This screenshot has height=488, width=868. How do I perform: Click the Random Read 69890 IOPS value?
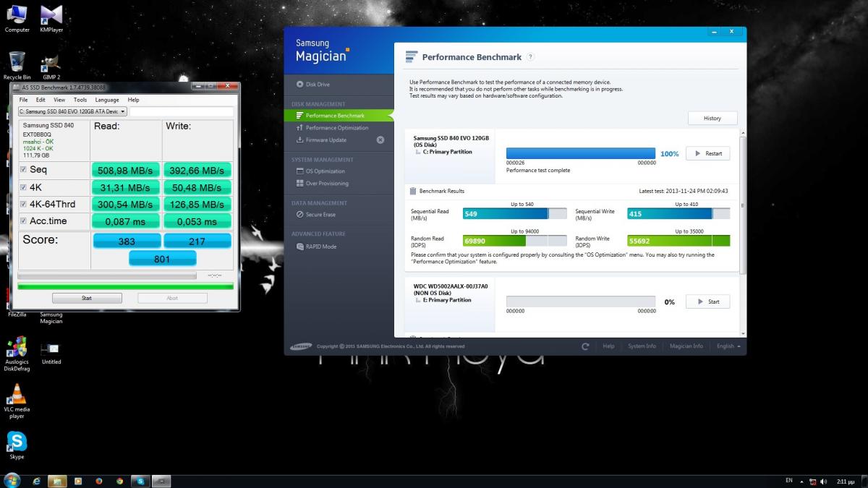pyautogui.click(x=475, y=241)
